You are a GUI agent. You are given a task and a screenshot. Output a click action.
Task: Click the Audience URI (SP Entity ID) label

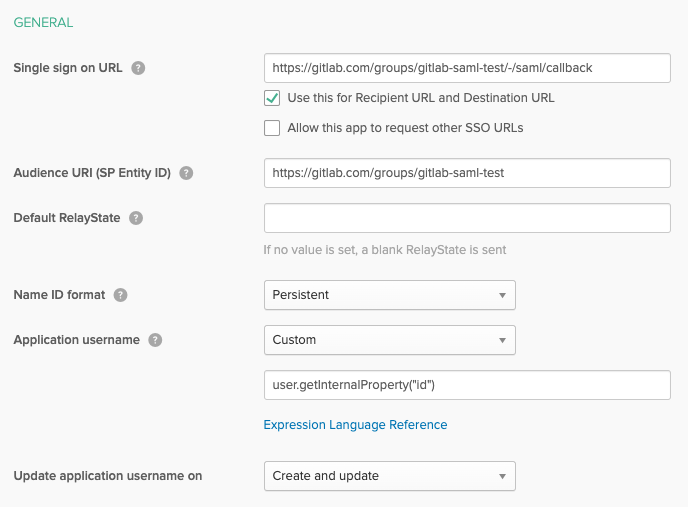[x=92, y=172]
